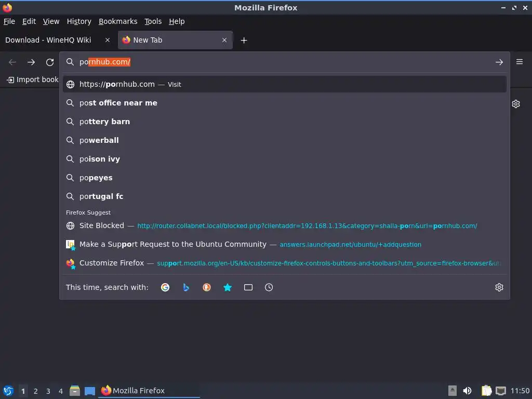Open the Firefox hamburger application menu
Screen dimensions: 532x399
[520, 62]
